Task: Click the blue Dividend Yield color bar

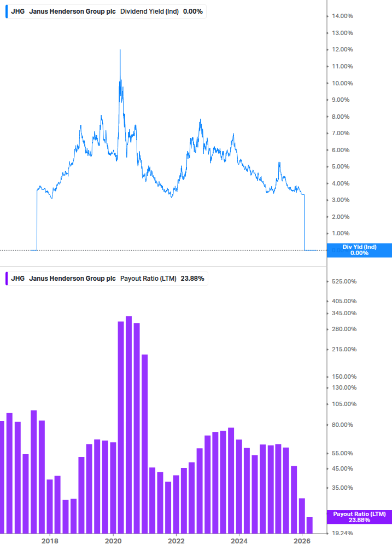Action: [7, 11]
